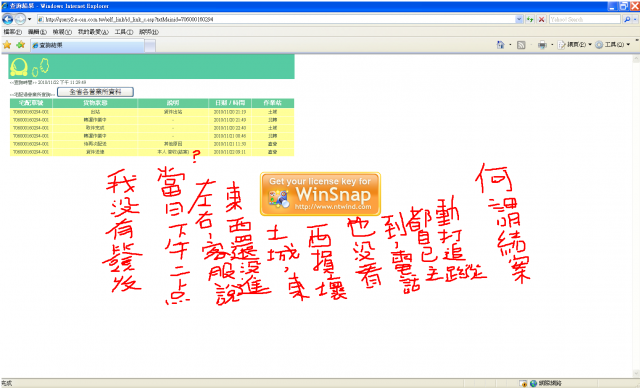This screenshot has height=388, width=640.
Task: Open the 說明(H) menu
Action: pos(149,32)
